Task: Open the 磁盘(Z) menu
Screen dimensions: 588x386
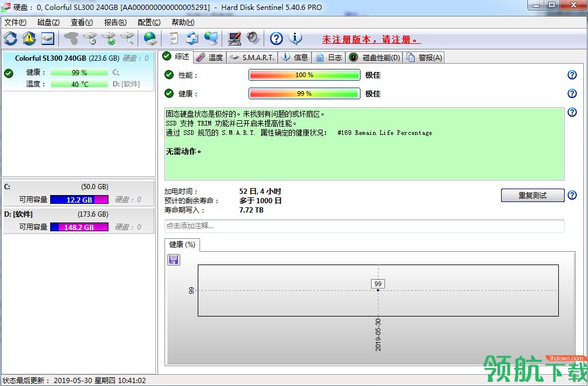Action: 48,22
